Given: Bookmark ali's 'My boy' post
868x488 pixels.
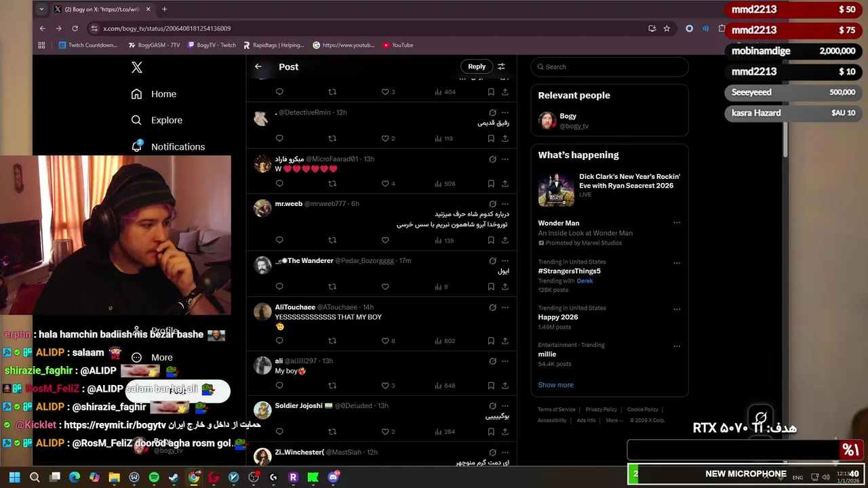Looking at the screenshot, I should 491,386.
